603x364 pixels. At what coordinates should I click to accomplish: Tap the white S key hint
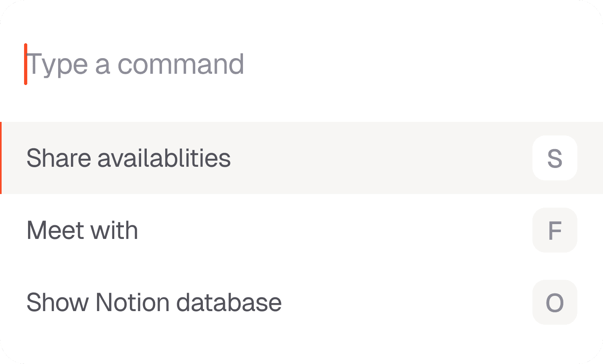click(x=554, y=158)
